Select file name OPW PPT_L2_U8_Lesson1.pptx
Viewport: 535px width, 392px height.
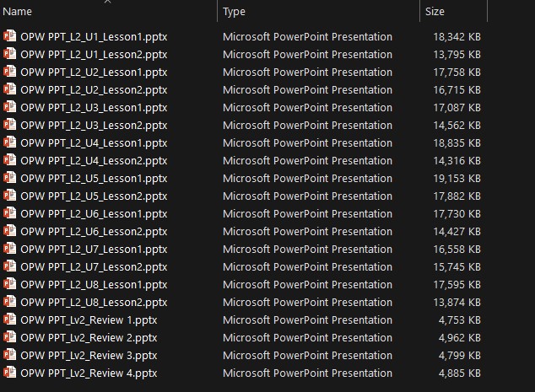tap(94, 285)
